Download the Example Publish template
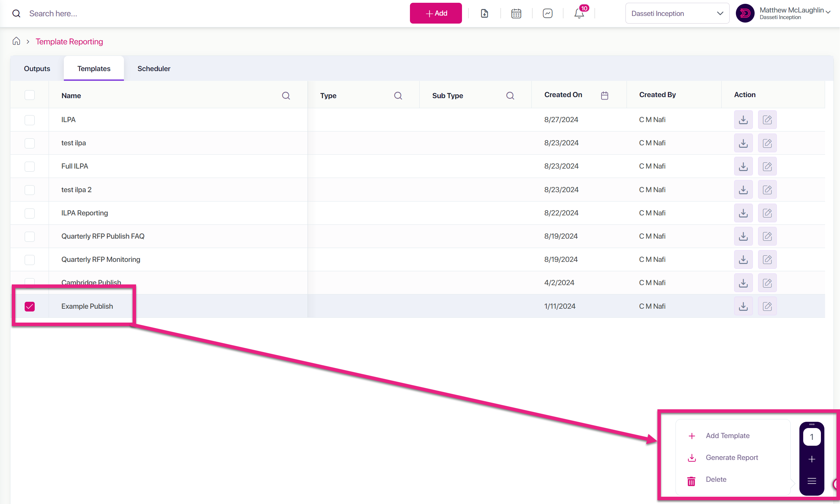The width and height of the screenshot is (840, 504). (743, 306)
